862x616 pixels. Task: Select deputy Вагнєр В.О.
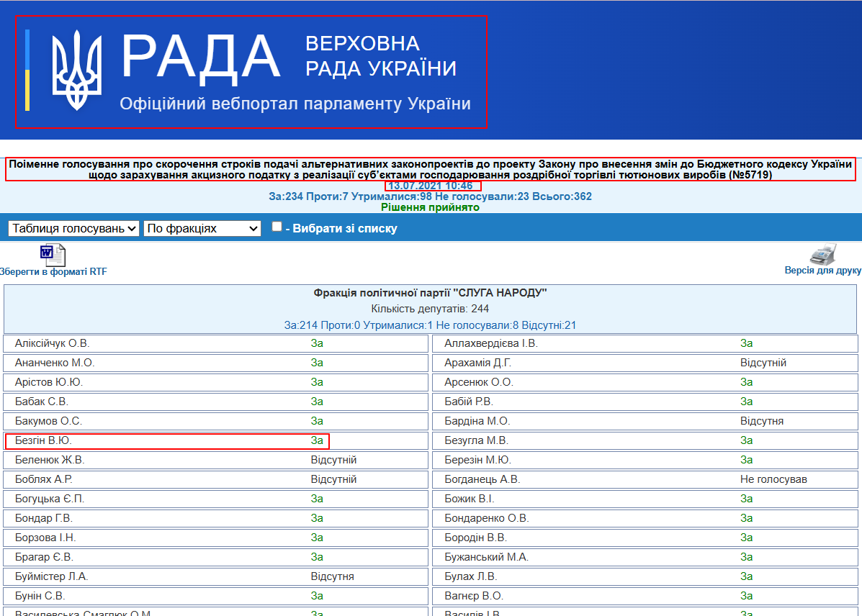click(474, 596)
